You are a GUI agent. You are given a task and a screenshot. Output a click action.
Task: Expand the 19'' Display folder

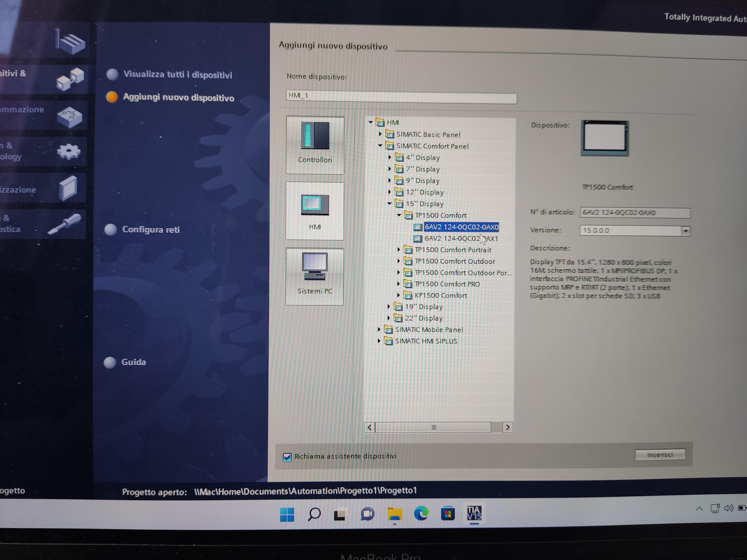(389, 307)
